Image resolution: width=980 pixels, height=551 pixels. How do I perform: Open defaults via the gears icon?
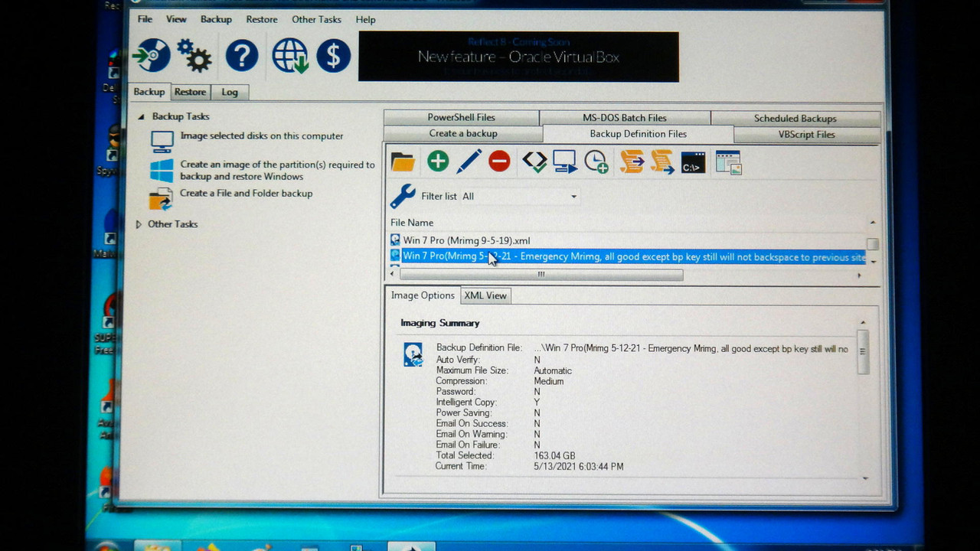pyautogui.click(x=194, y=56)
